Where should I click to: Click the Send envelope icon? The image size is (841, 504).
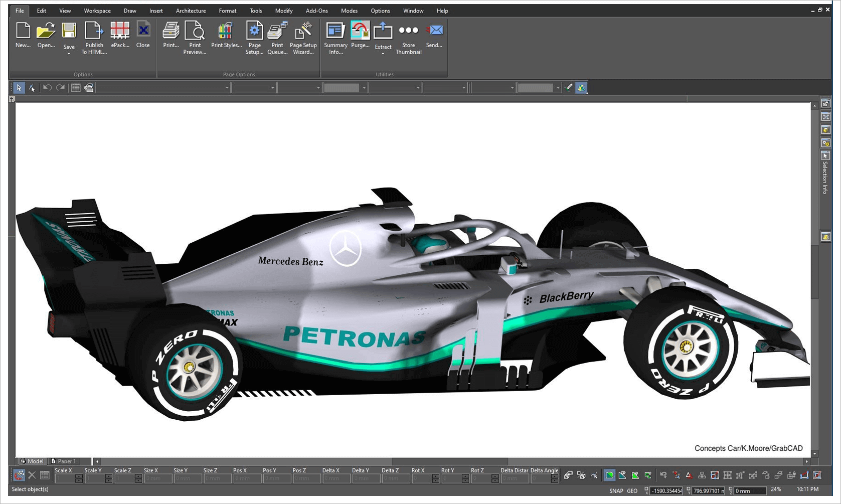click(x=434, y=30)
